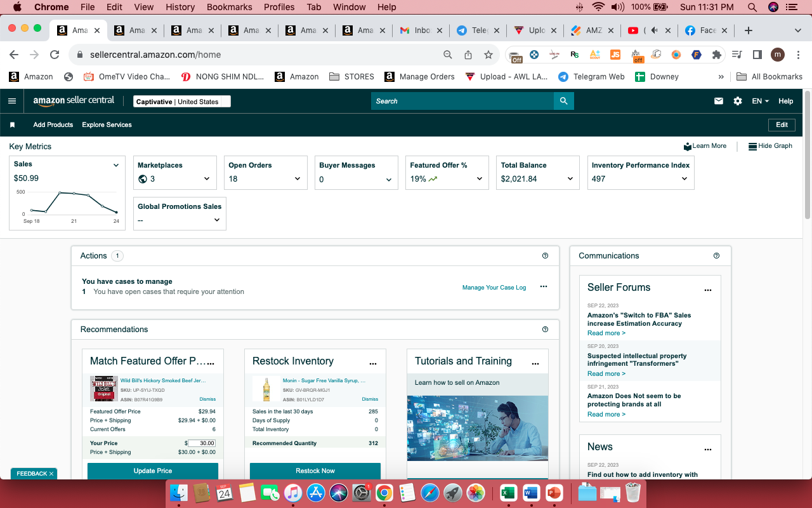Image resolution: width=812 pixels, height=508 pixels.
Task: Click the Add Products link
Action: click(53, 125)
